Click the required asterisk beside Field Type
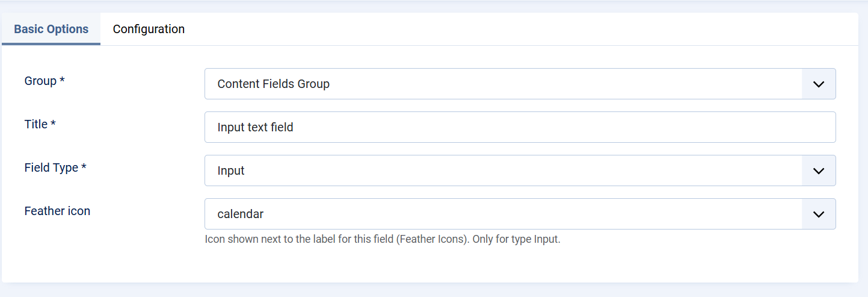 [84, 167]
